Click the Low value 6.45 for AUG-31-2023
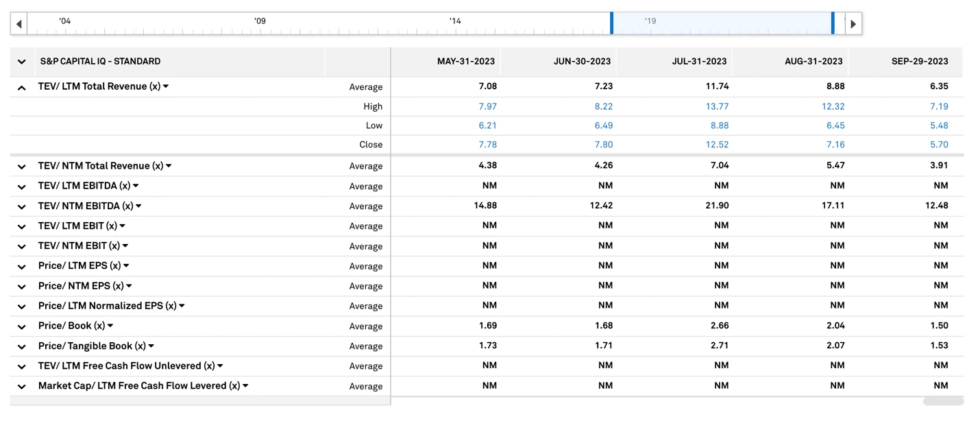This screenshot has width=980, height=421. click(835, 125)
